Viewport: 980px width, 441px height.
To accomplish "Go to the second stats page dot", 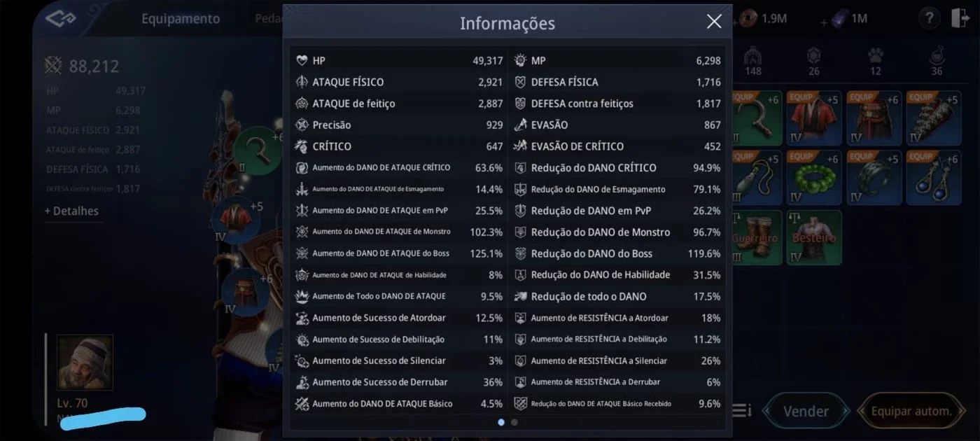I will 514,422.
